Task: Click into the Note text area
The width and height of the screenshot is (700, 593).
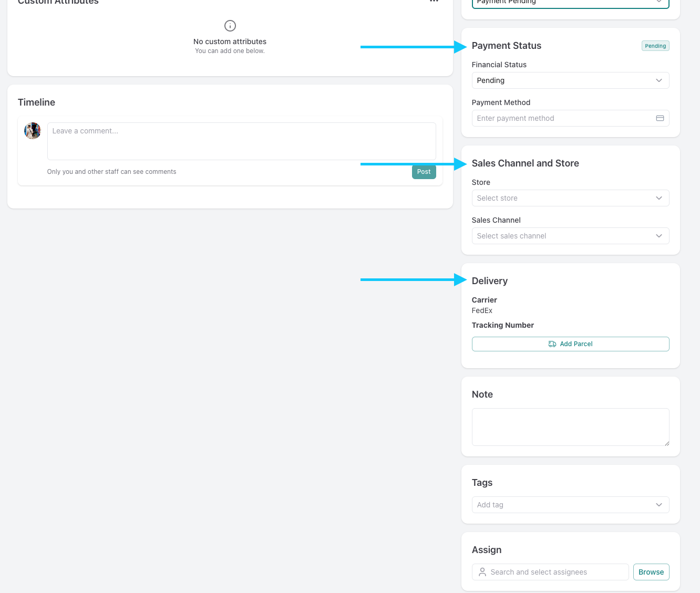Action: coord(570,427)
